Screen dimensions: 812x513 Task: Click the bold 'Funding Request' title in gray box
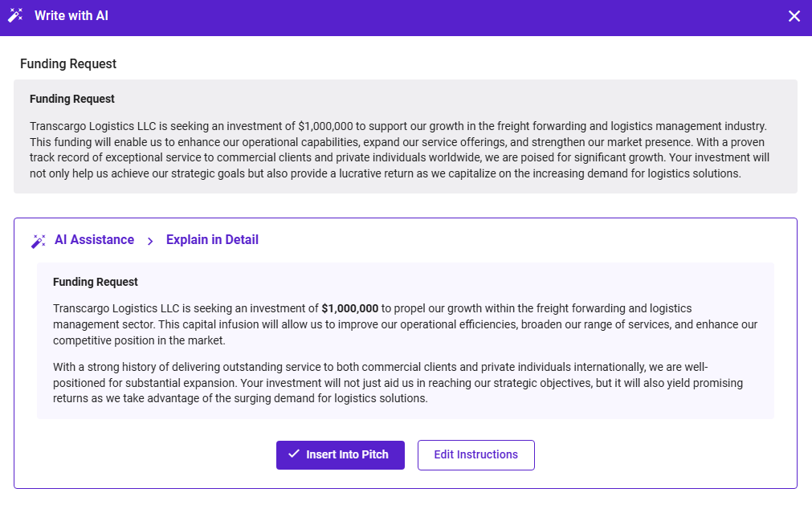72,99
